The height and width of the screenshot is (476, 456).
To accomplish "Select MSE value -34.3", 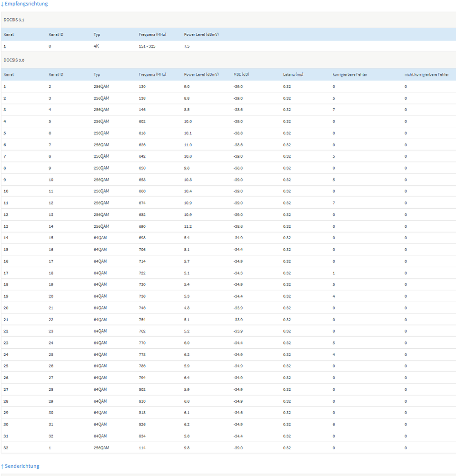I will [238, 273].
